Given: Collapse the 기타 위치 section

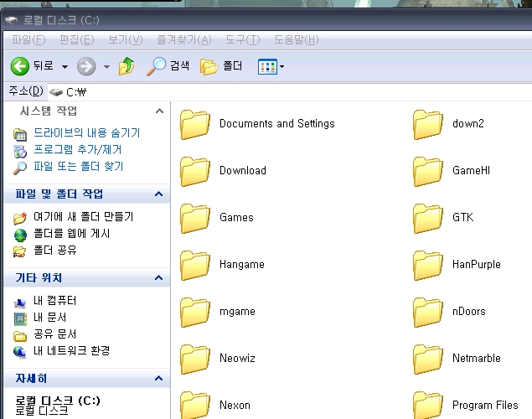Looking at the screenshot, I should [x=158, y=277].
